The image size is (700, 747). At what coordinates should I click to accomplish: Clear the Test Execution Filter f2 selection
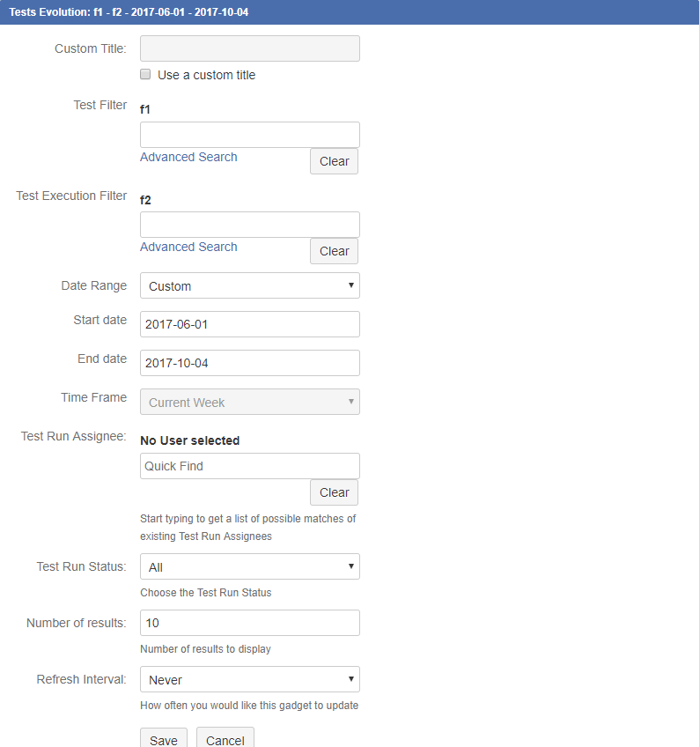pos(334,251)
